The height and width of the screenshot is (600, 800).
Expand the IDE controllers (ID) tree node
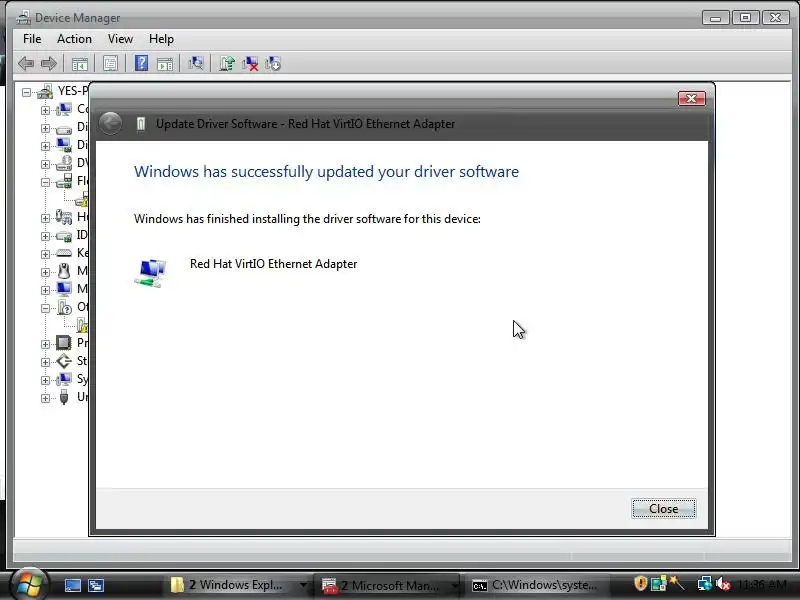coord(45,236)
